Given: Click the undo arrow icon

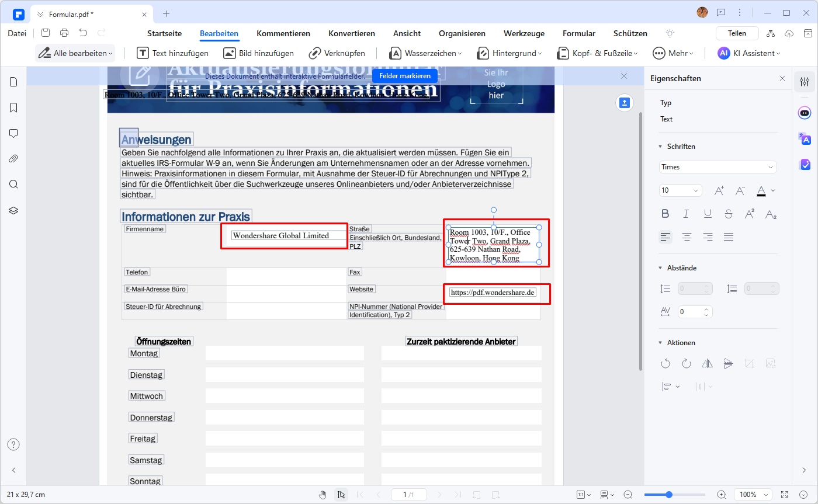Looking at the screenshot, I should coord(83,33).
